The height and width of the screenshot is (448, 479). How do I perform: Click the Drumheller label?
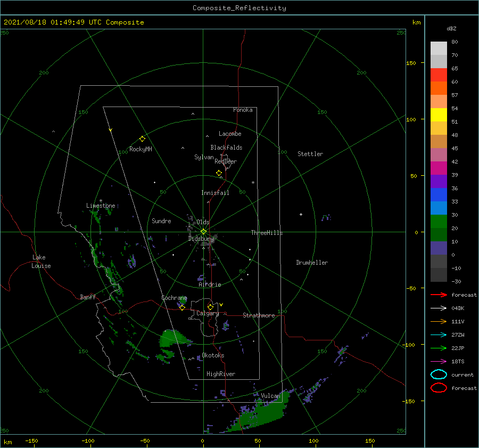(x=312, y=263)
